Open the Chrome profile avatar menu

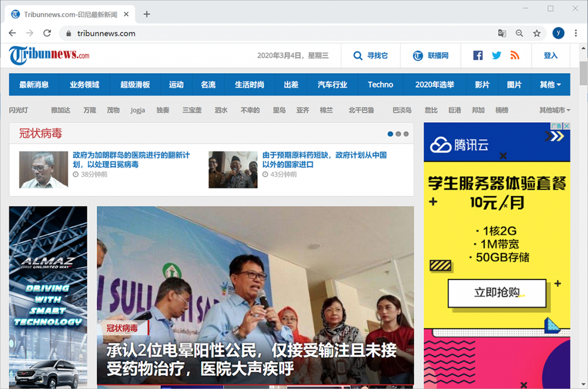pyautogui.click(x=558, y=33)
